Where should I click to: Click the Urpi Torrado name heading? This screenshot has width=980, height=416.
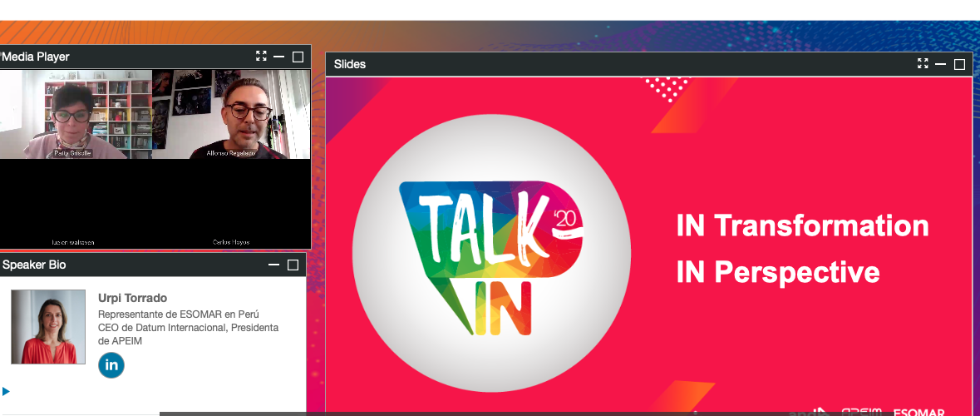coord(132,298)
